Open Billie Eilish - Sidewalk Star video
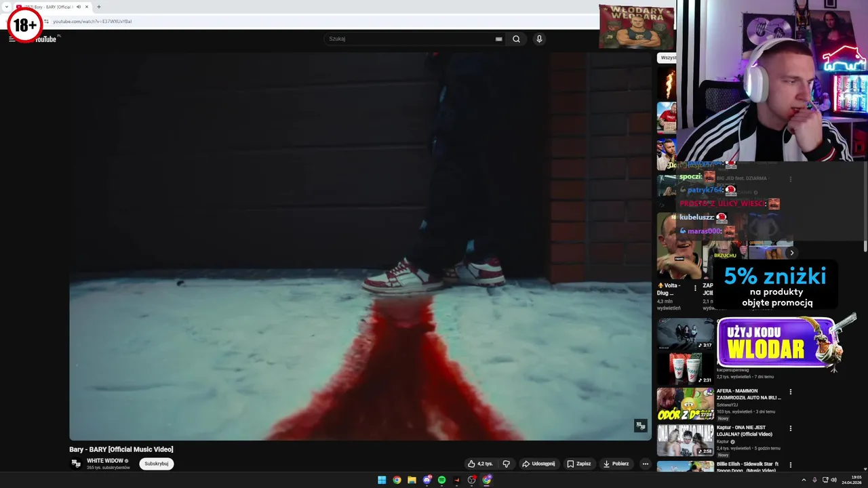This screenshot has width=868, height=488. point(747,467)
